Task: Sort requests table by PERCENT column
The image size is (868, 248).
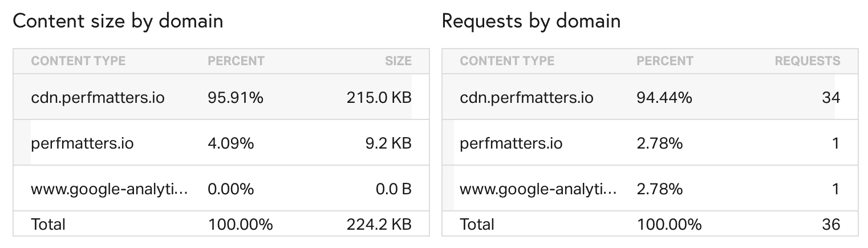Action: 665,61
